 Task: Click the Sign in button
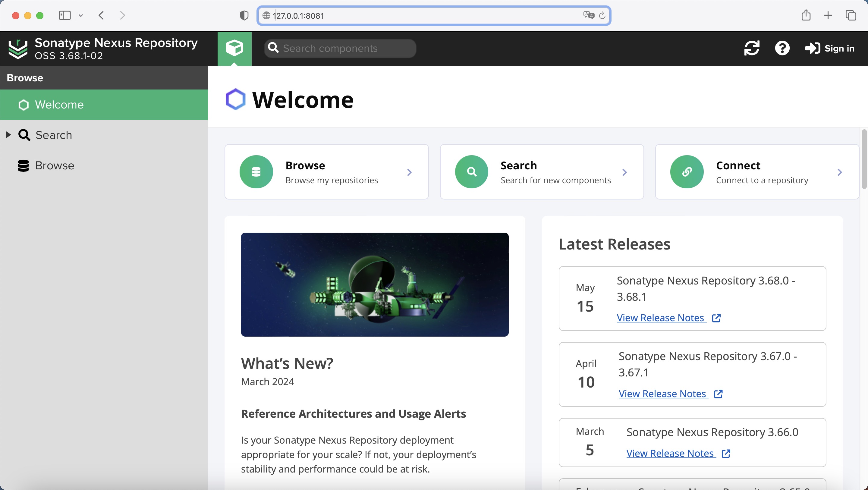(x=830, y=49)
